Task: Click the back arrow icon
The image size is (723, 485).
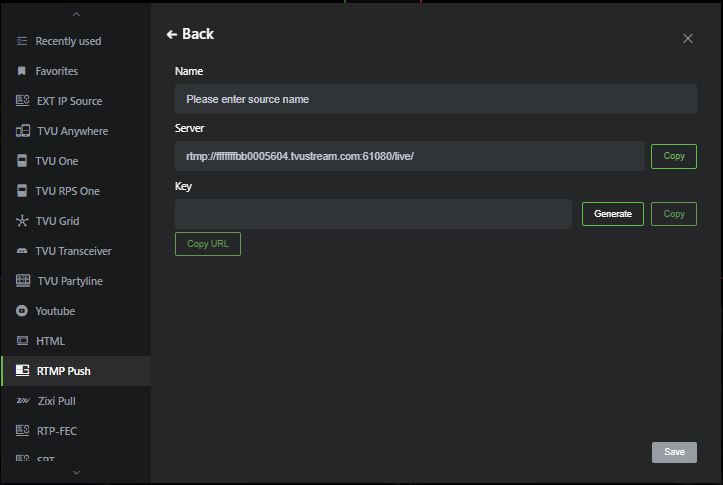Action: pos(172,34)
